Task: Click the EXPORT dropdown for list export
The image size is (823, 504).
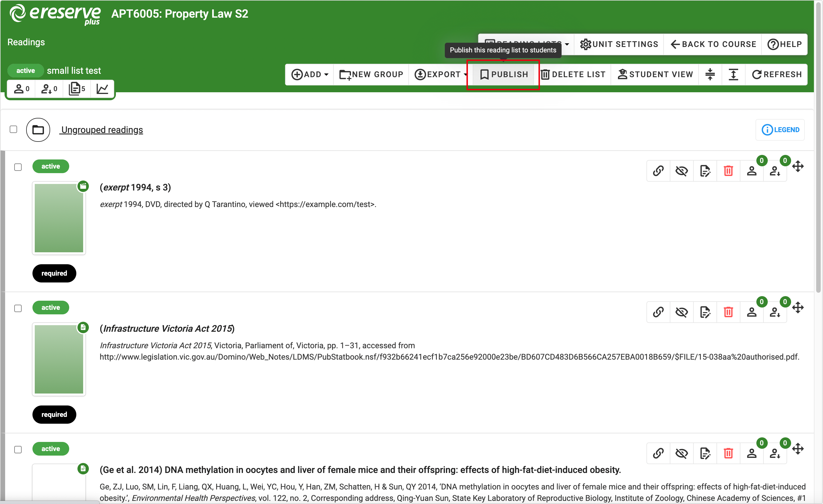Action: [441, 74]
